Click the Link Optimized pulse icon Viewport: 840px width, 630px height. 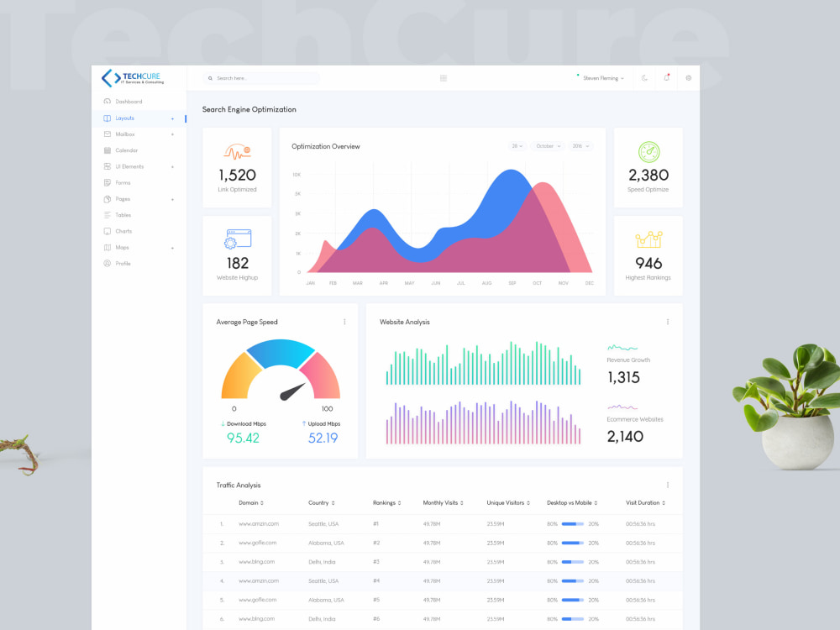(x=238, y=152)
